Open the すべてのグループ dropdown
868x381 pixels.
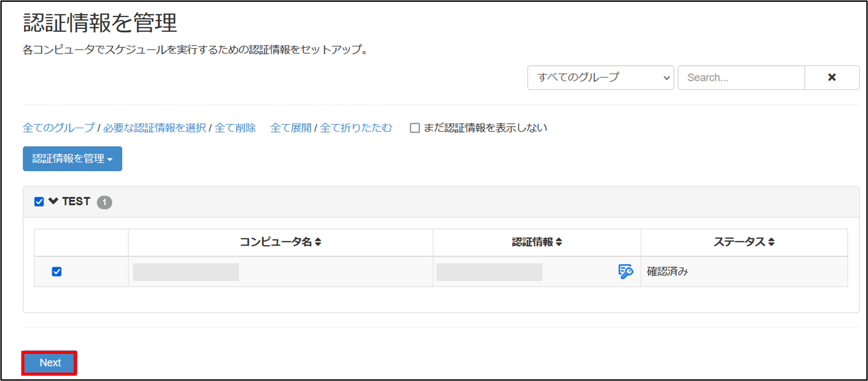pyautogui.click(x=601, y=78)
